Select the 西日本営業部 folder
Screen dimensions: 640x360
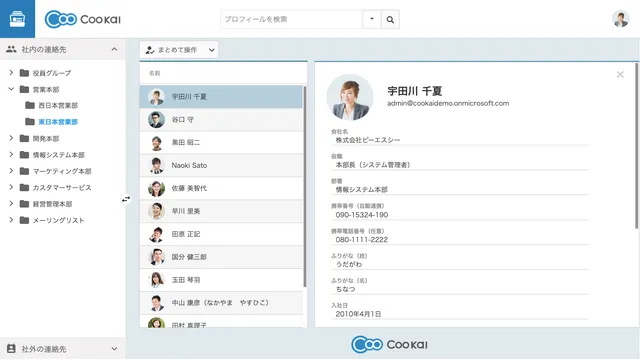point(58,105)
